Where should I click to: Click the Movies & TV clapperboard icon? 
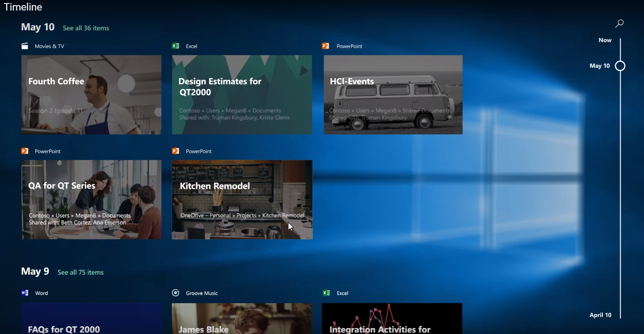[25, 46]
